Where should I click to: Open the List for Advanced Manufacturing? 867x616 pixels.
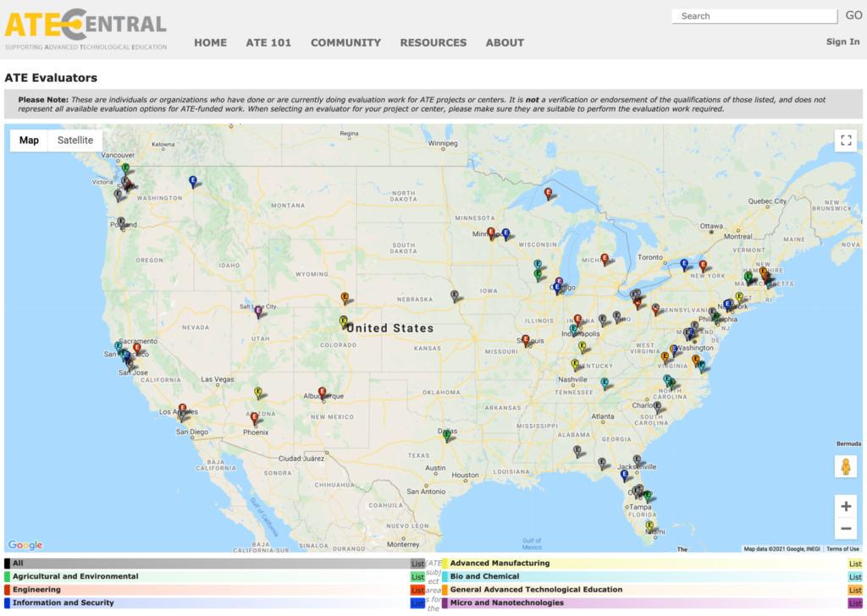click(855, 564)
